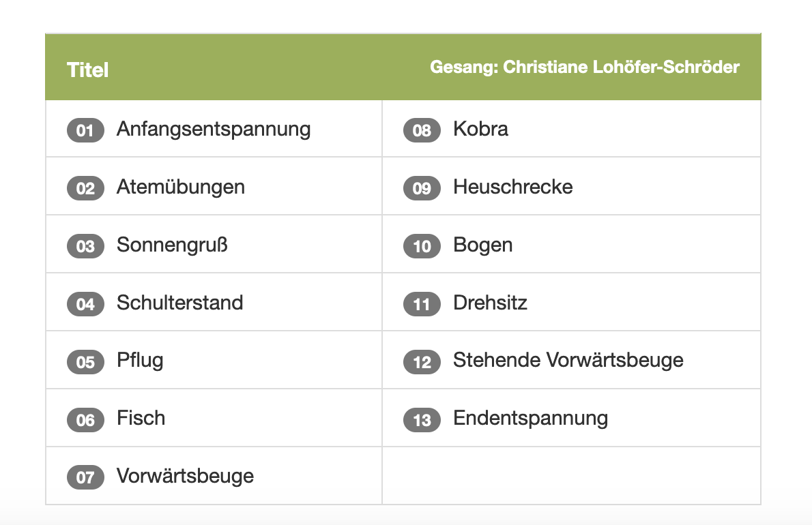The width and height of the screenshot is (812, 525).
Task: Click Gesang: Christiane Lohöfer-Schröder header text
Action: pos(585,67)
